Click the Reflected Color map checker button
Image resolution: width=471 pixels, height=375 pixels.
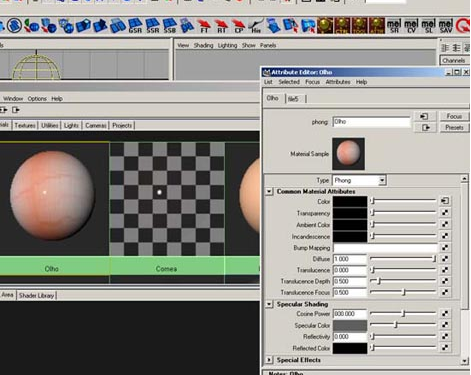pos(445,348)
